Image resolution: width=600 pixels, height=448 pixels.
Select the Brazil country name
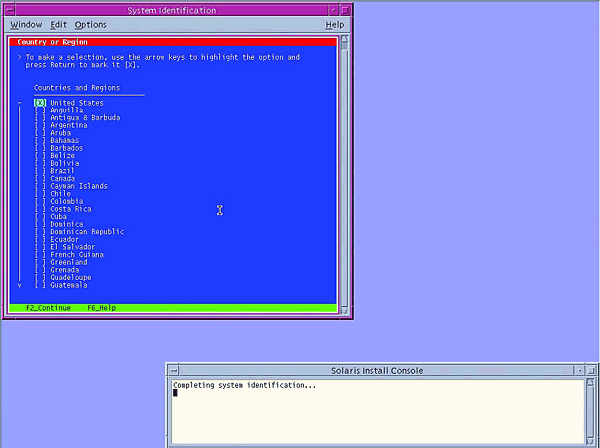click(x=62, y=171)
